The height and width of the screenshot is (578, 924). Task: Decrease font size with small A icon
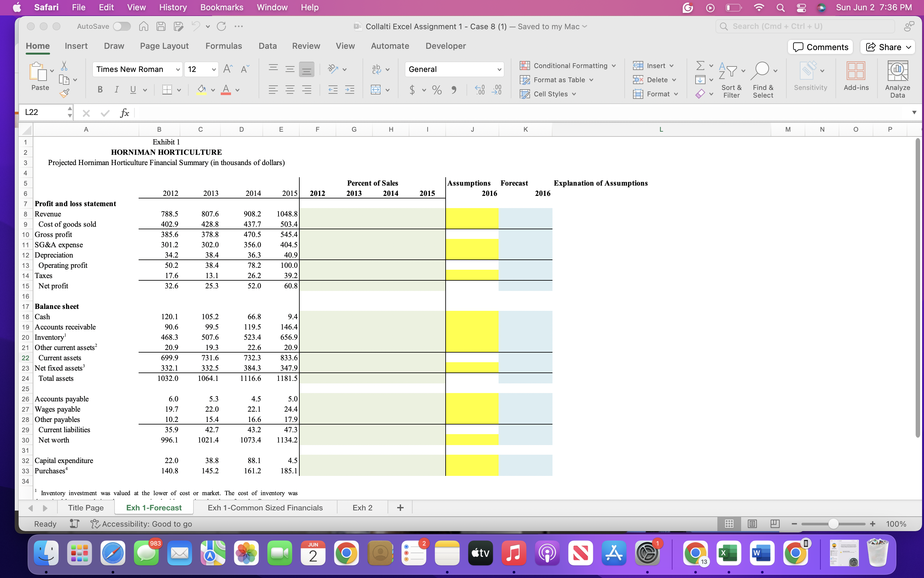click(245, 69)
